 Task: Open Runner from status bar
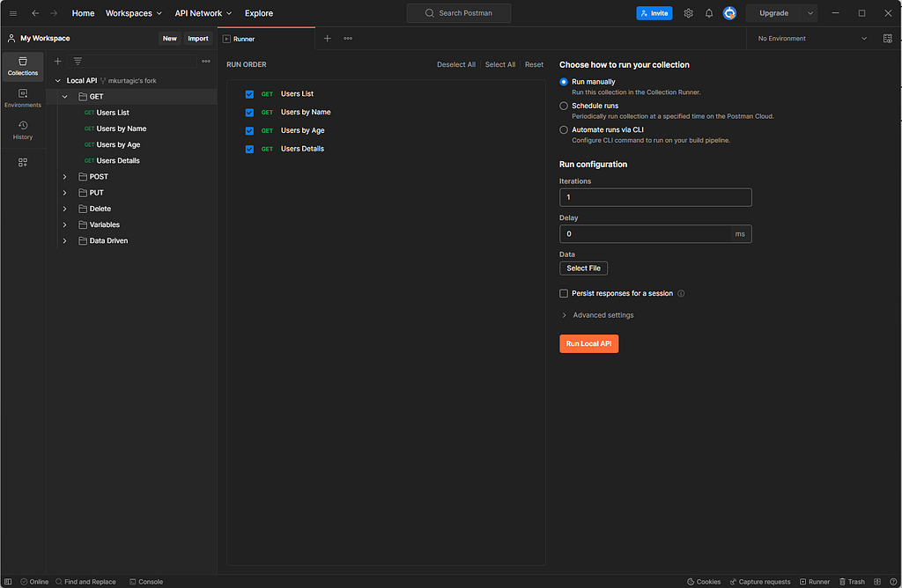tap(815, 582)
